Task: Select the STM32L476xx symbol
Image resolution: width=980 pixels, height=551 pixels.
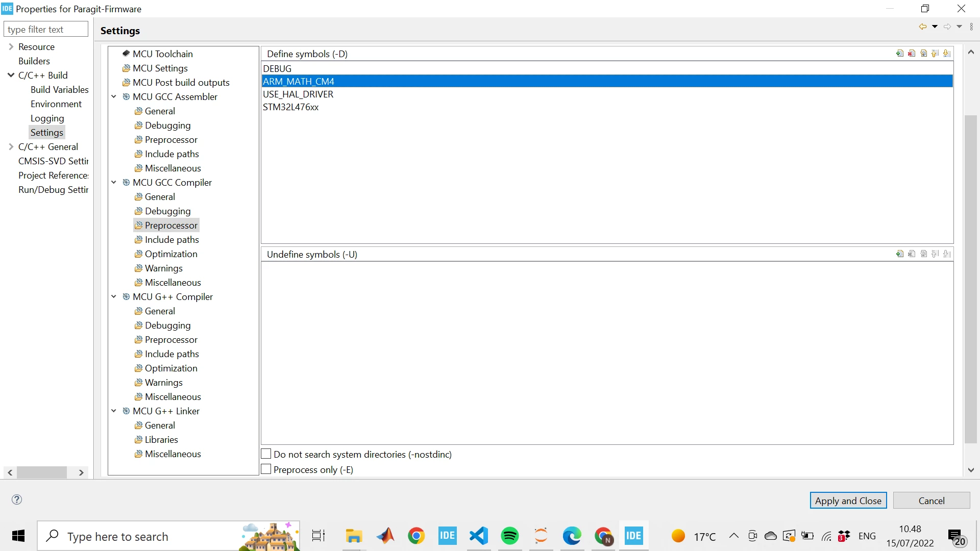Action: [x=607, y=107]
